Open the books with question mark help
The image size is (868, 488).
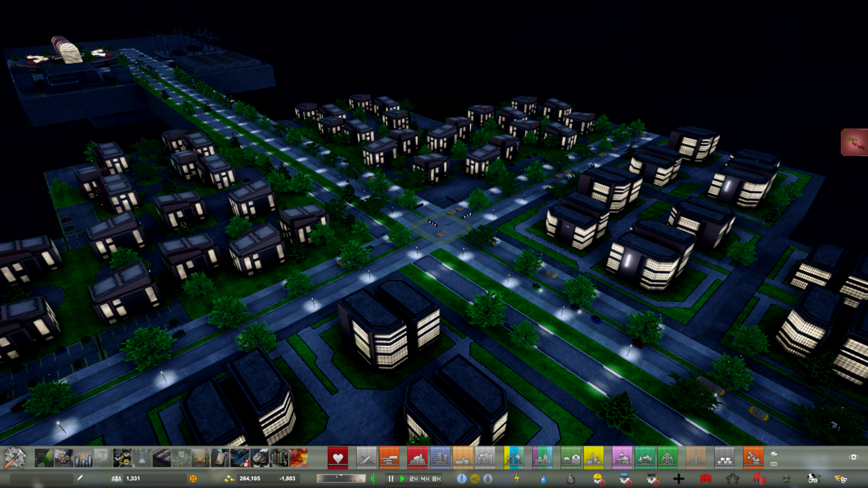(x=279, y=458)
